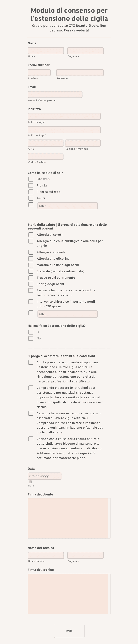Check Trucco occhi permanente option
Image resolution: width=138 pixels, height=644 pixels.
coord(31,278)
